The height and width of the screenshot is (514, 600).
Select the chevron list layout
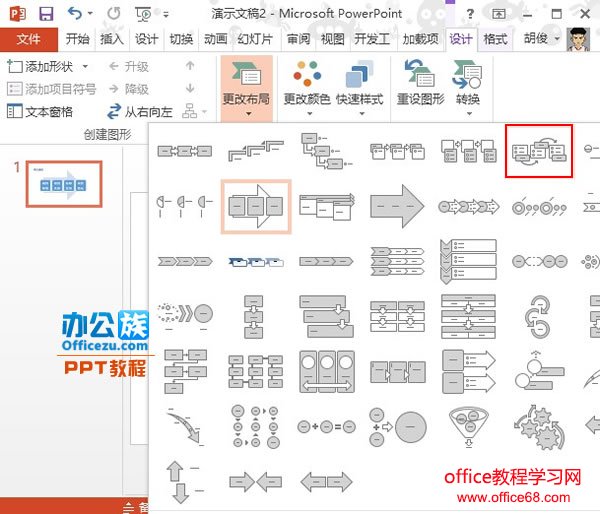(397, 261)
